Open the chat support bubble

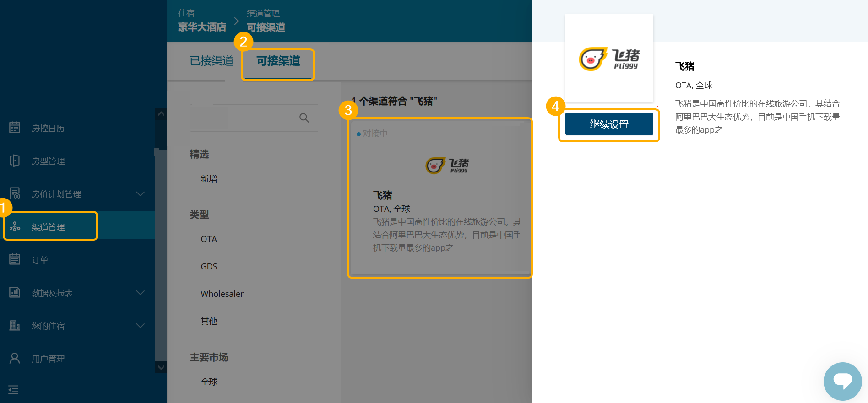click(842, 381)
